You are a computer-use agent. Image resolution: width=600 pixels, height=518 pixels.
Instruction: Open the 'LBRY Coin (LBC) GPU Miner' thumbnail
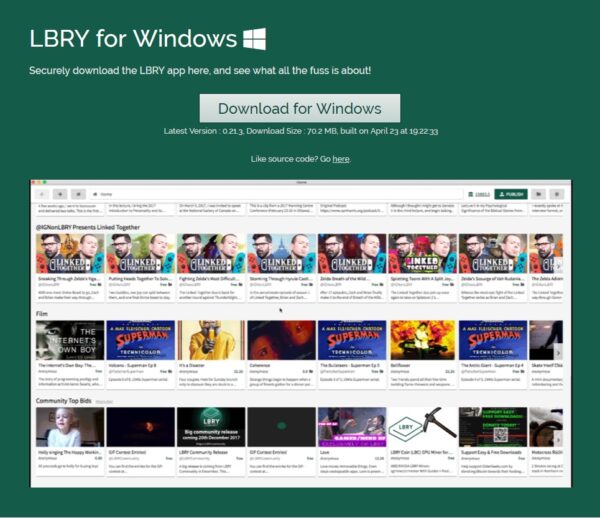(x=422, y=427)
